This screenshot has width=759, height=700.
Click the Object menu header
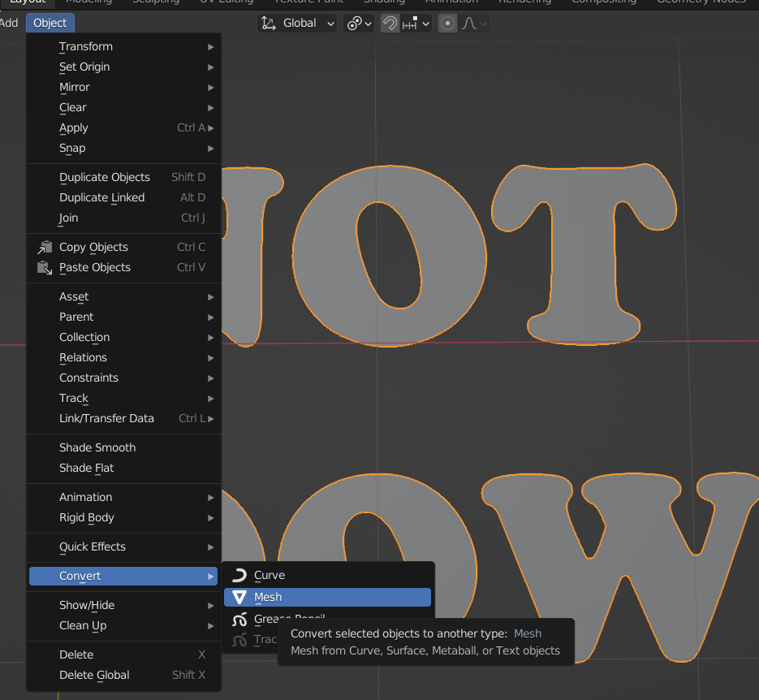coord(50,23)
